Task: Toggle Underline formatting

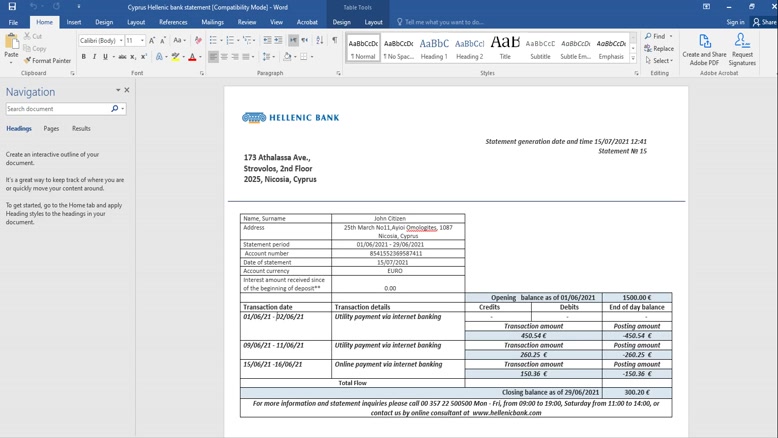Action: pos(106,57)
